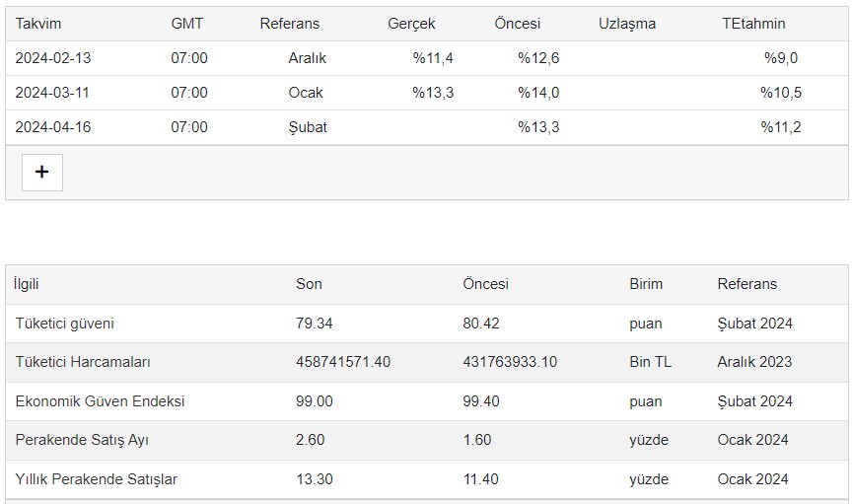Click the Son column header
Image resolution: width=853 pixels, height=504 pixels.
[309, 284]
